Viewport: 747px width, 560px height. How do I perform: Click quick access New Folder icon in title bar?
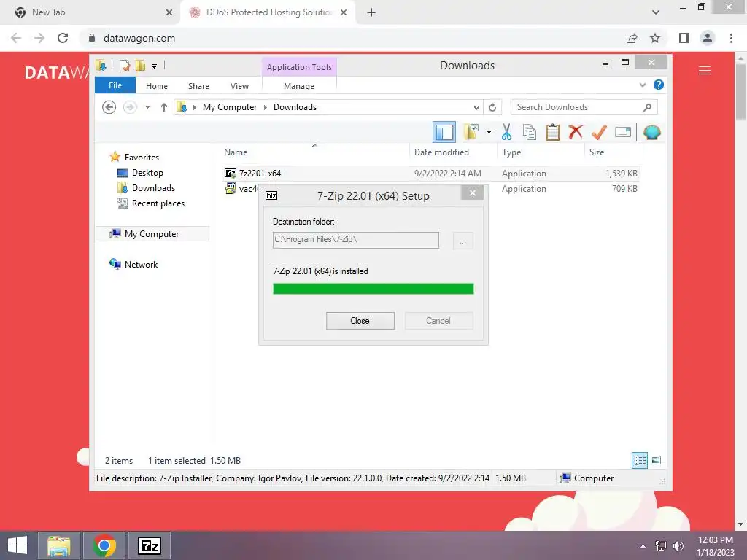(140, 66)
